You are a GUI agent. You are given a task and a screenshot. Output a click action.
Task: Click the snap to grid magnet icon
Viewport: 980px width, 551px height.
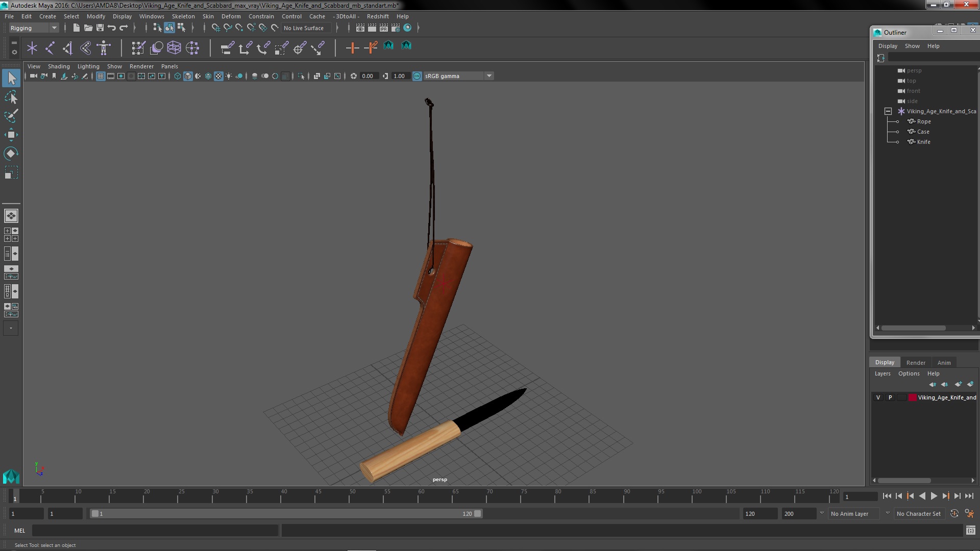point(215,28)
